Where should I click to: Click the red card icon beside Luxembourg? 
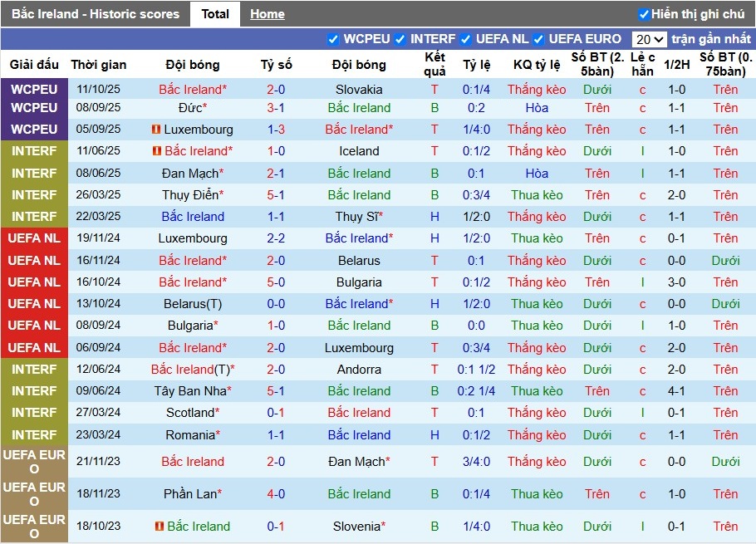[156, 130]
